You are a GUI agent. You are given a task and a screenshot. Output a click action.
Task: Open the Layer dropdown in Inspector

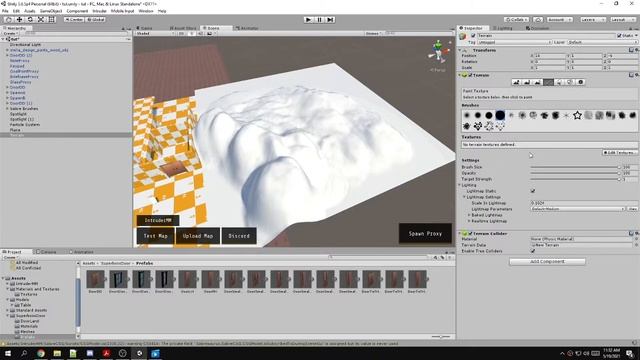[x=602, y=42]
